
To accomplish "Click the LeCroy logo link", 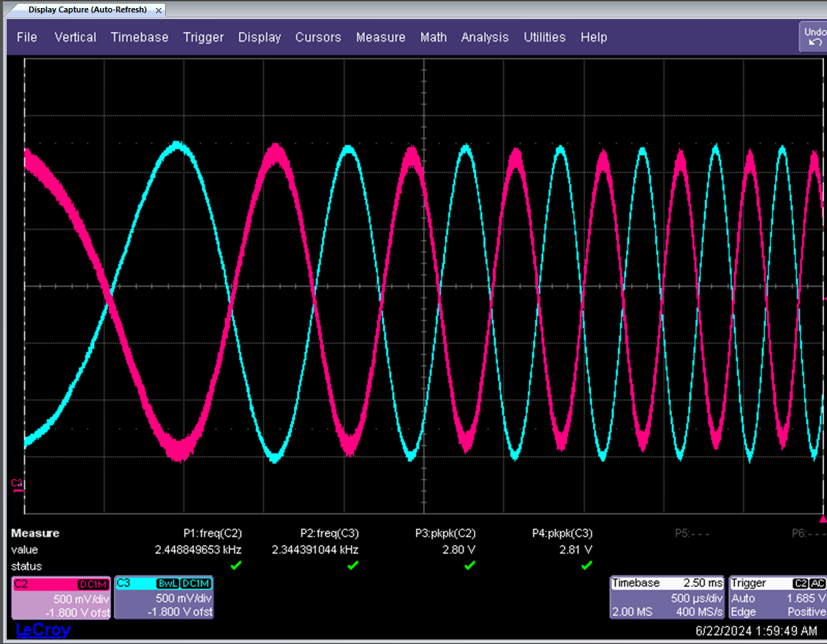I will [x=43, y=630].
